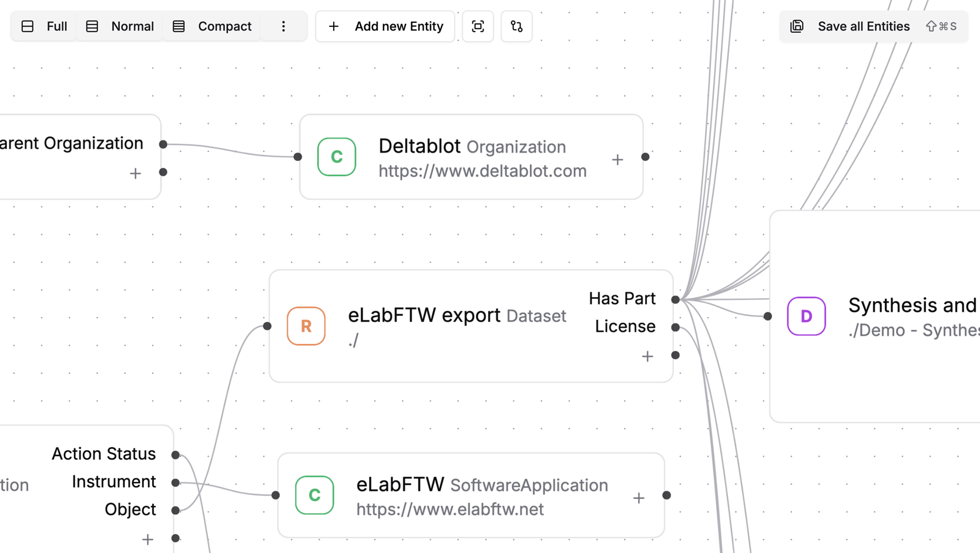Screen dimensions: 980x553
Task: Click the plus icon beside Add new Entity
Action: (x=334, y=26)
